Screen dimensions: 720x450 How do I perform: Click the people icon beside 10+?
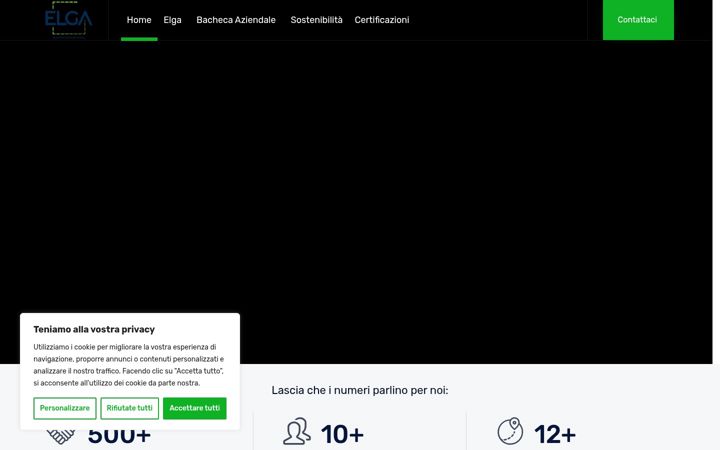(x=297, y=431)
